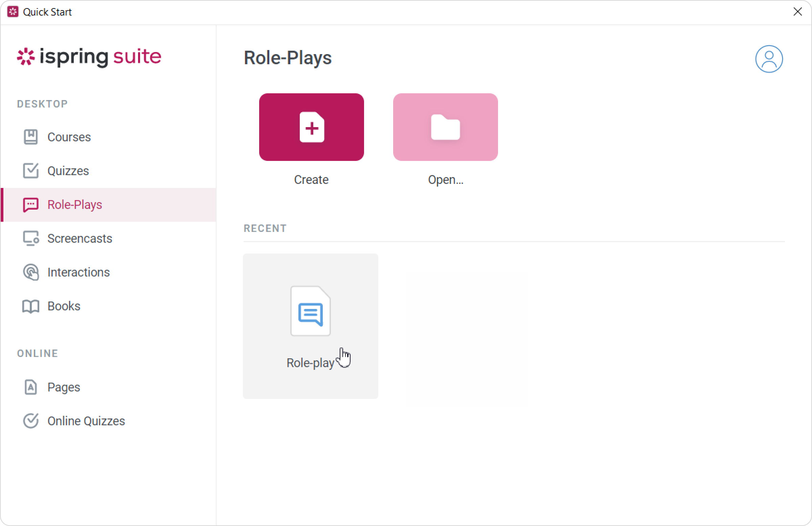Viewport: 812px width, 526px height.
Task: Go to the Quizzes section
Action: [x=68, y=171]
